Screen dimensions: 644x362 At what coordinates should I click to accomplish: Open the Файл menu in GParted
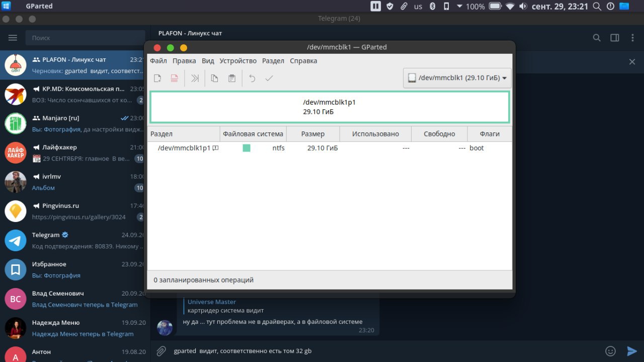[x=158, y=60]
